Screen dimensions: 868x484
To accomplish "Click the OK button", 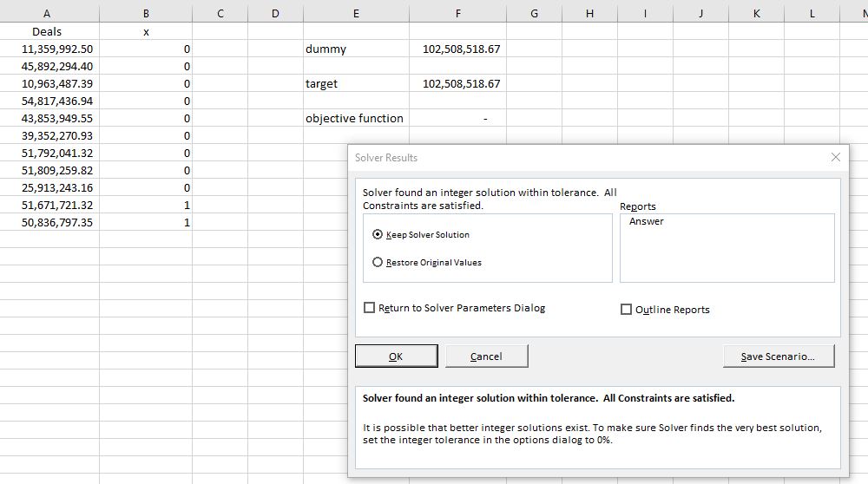I will 397,356.
